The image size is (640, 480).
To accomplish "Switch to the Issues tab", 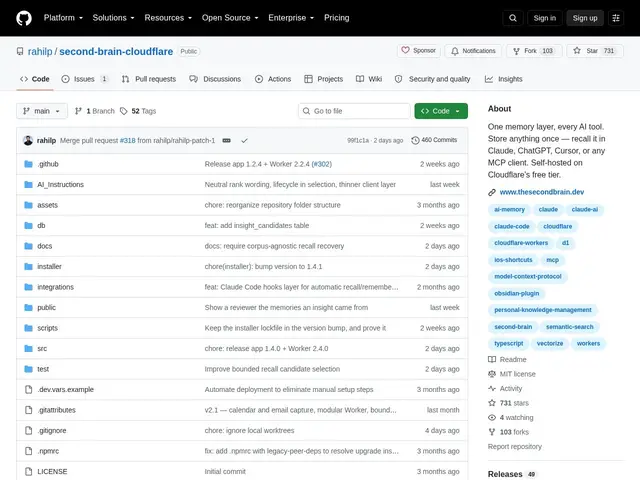I will pyautogui.click(x=85, y=79).
